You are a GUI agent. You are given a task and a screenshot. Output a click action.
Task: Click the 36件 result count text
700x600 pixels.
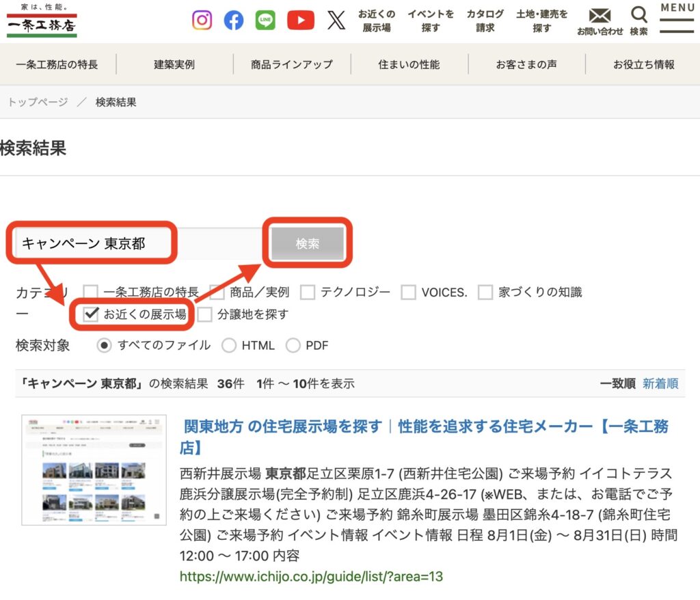231,383
